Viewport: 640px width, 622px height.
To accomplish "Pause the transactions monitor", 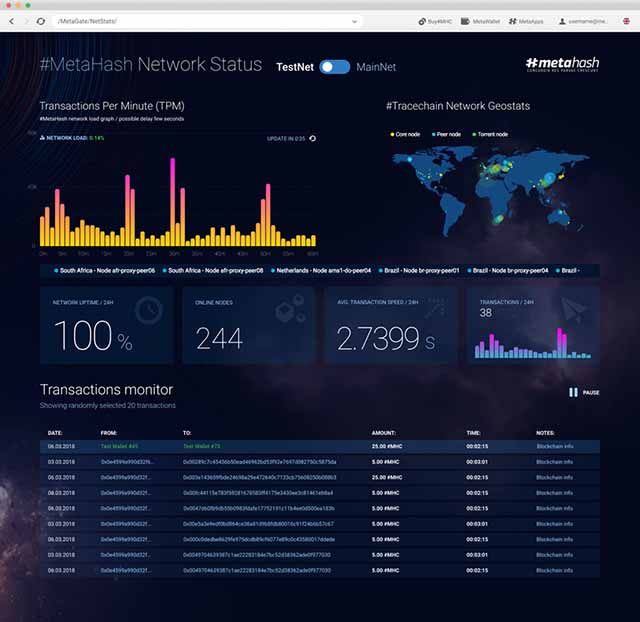I will pyautogui.click(x=584, y=393).
